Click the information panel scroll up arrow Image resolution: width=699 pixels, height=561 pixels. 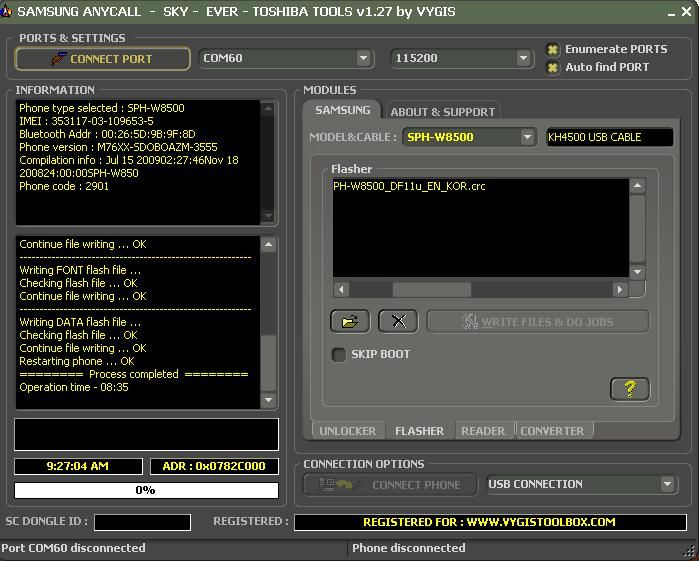coord(268,108)
